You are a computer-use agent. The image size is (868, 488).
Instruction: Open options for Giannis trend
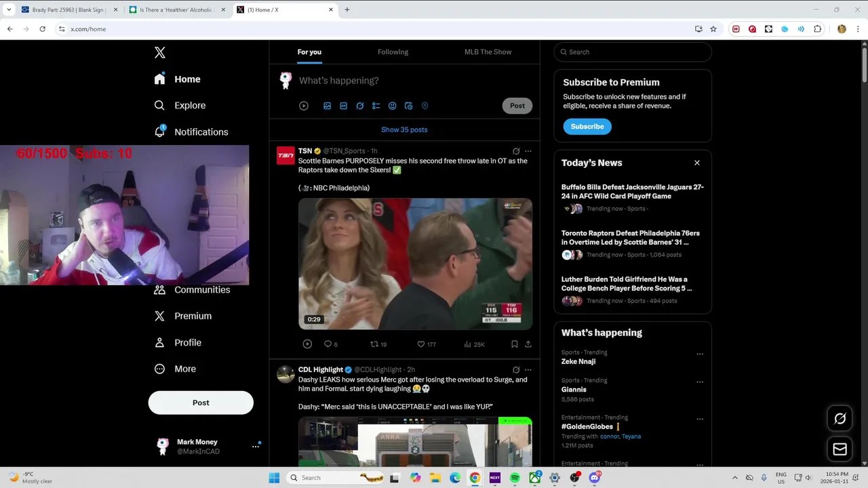[700, 382]
